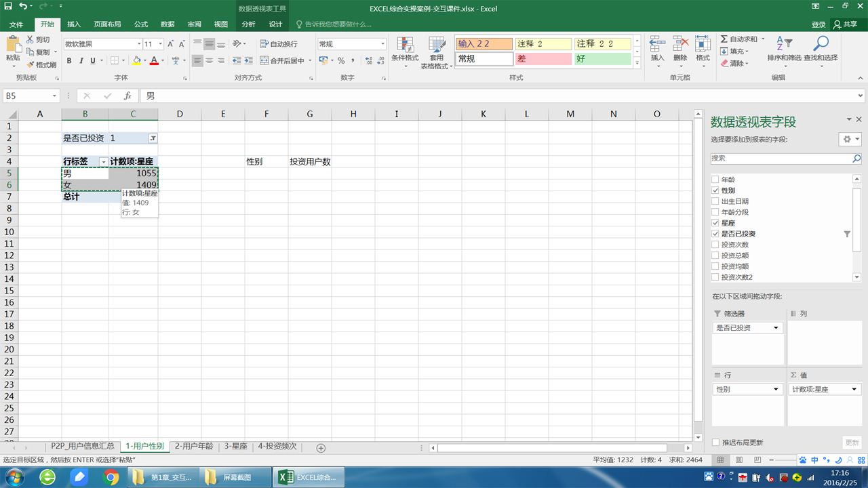Switch to the 2-用户年龄 sheet tab
Viewport: 868px width, 488px height.
[x=193, y=447]
